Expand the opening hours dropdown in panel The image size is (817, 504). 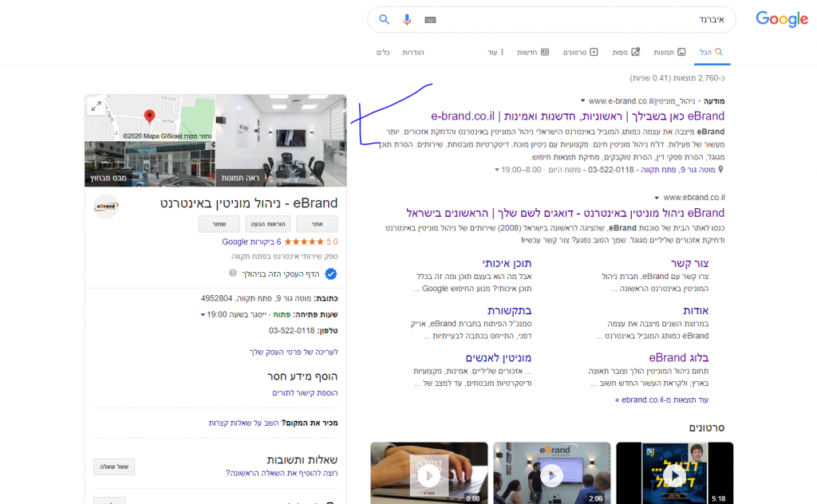(203, 314)
